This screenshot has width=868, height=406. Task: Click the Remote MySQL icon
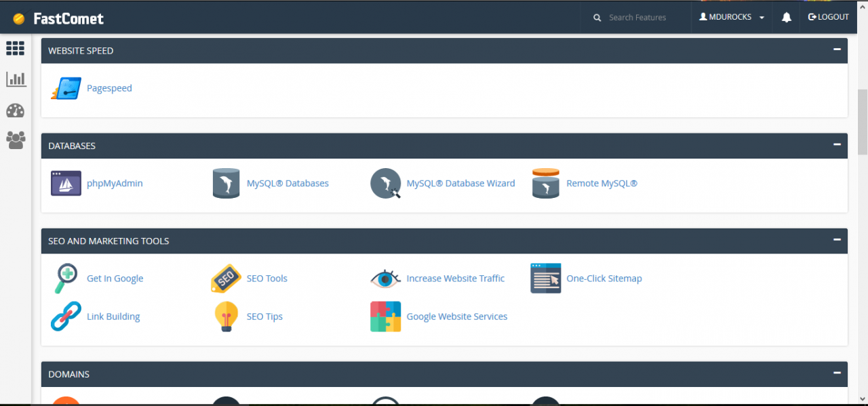coord(545,184)
